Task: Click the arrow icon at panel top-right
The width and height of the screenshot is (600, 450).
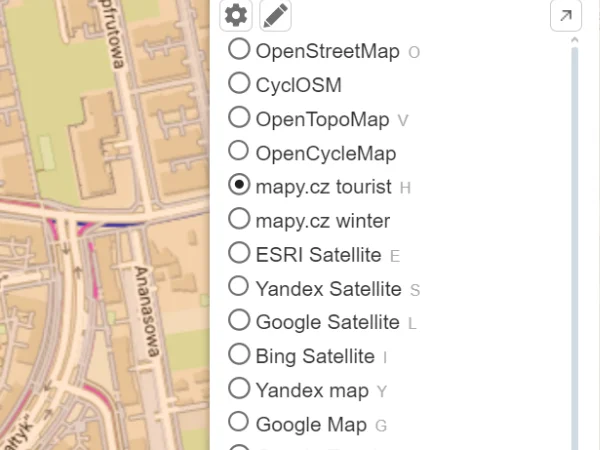Action: click(x=566, y=16)
